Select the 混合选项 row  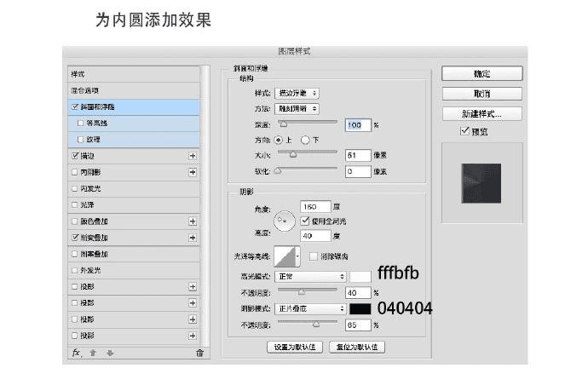(134, 90)
